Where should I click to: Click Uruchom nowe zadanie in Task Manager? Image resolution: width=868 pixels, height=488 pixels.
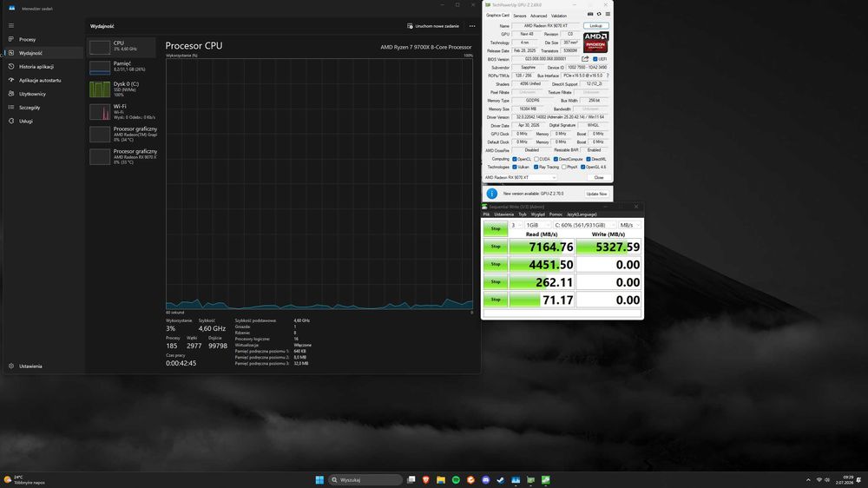433,26
